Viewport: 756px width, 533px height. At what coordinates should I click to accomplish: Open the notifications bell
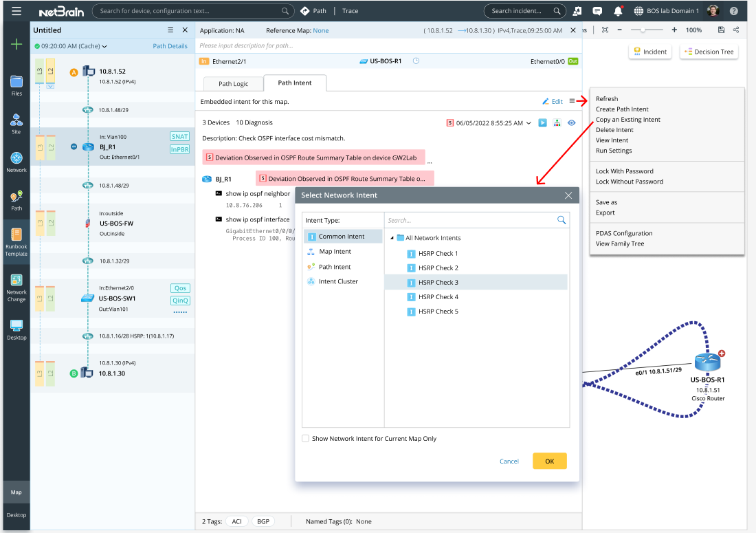coord(618,10)
